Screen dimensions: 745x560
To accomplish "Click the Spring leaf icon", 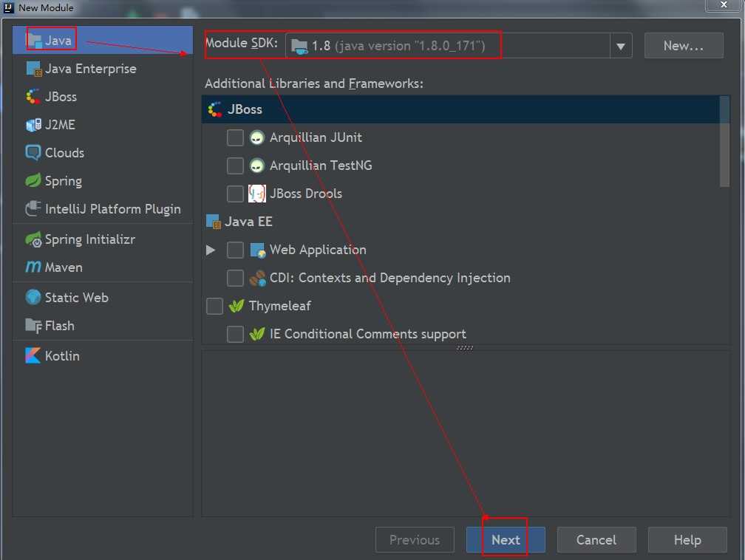I will coord(33,180).
